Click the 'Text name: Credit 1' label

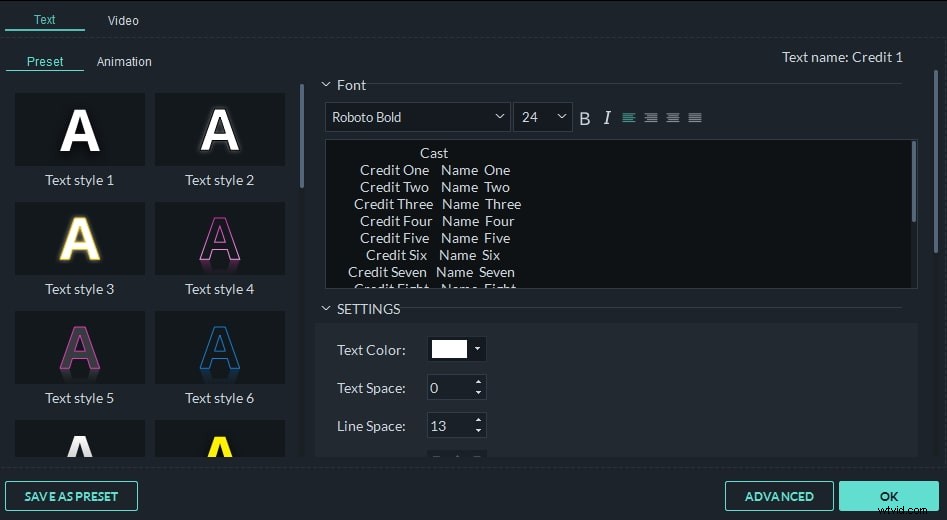[x=842, y=57]
